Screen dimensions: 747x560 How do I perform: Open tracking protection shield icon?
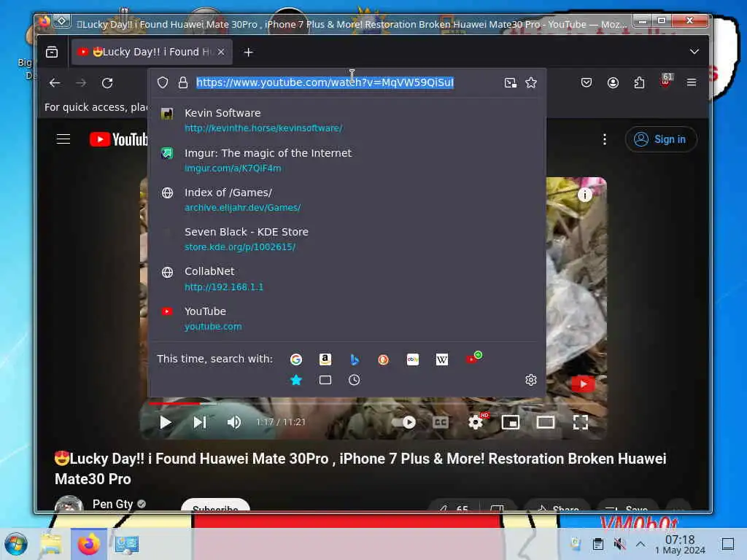click(x=163, y=83)
